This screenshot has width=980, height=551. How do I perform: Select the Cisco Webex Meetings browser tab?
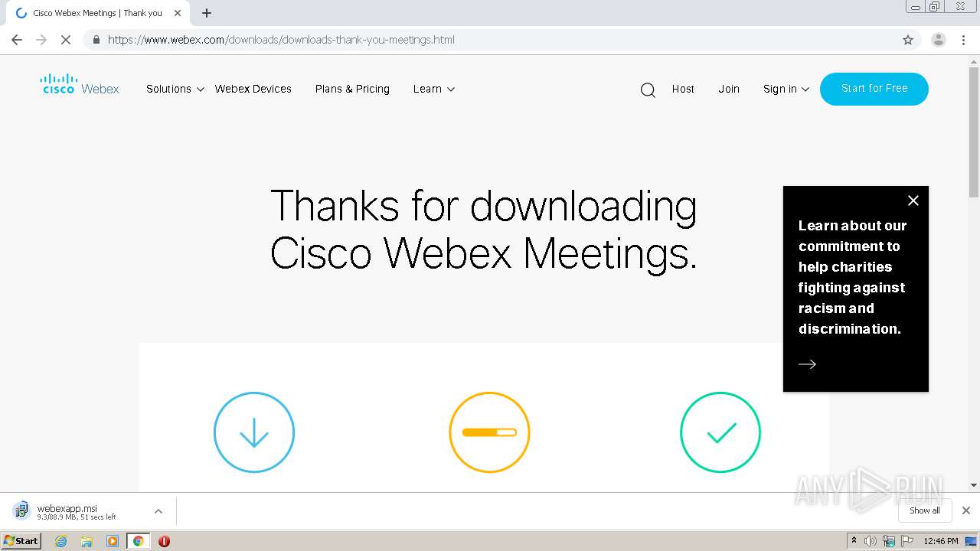[97, 13]
